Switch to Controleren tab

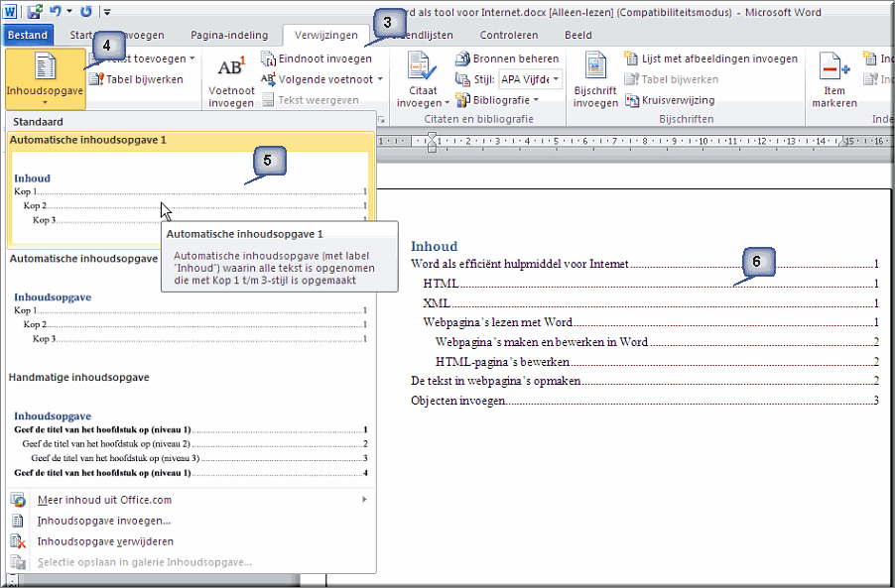coord(509,35)
